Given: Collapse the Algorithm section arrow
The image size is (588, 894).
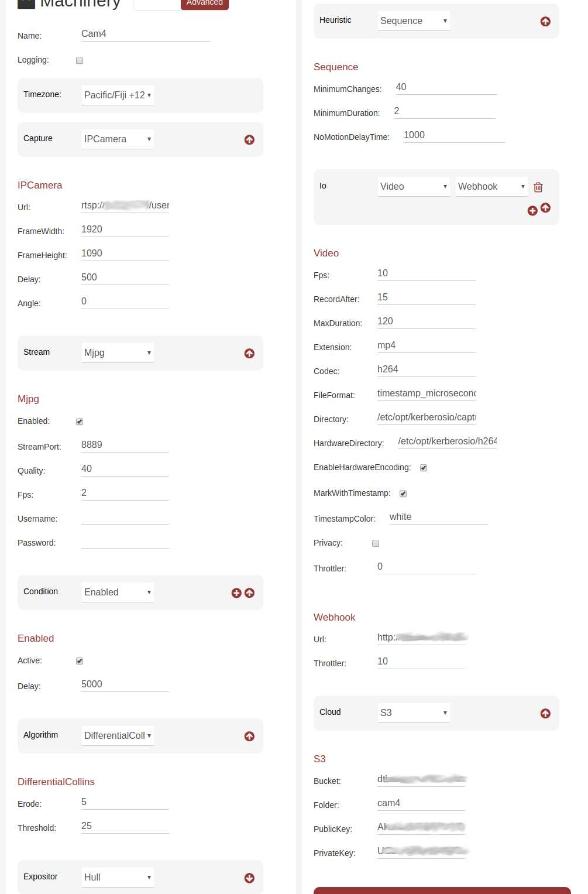Looking at the screenshot, I should [x=249, y=736].
